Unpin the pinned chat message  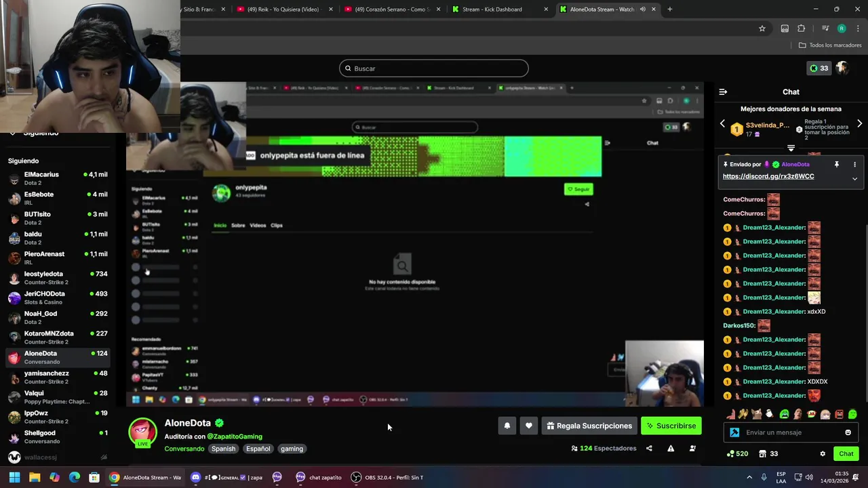pyautogui.click(x=837, y=165)
